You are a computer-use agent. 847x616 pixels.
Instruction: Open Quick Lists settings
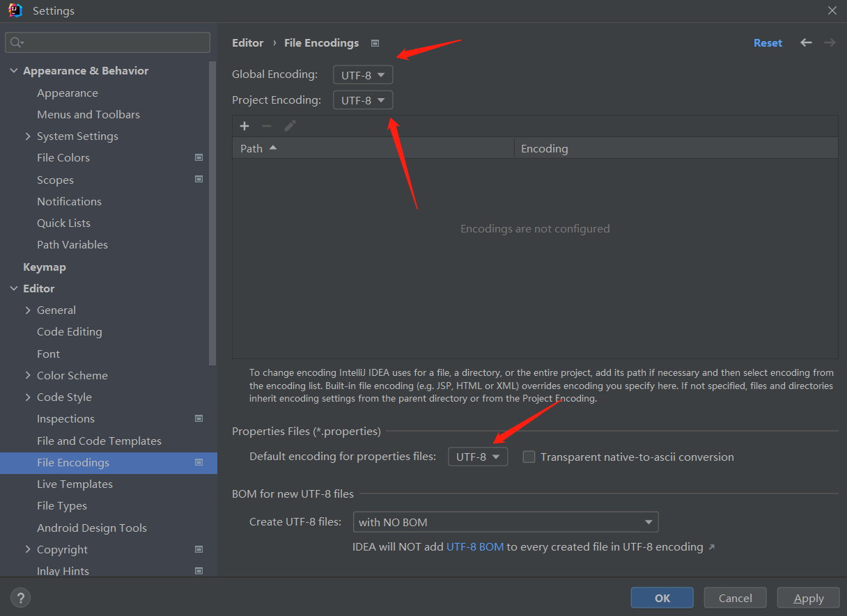coord(63,223)
